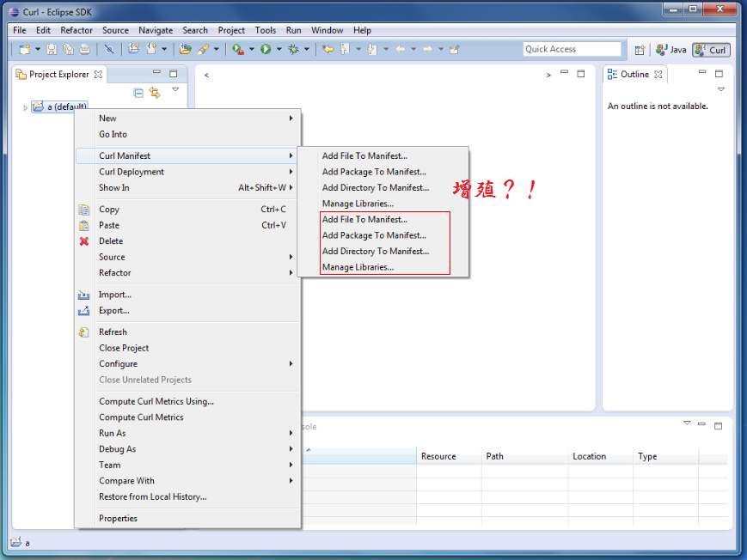Screen dimensions: 747x560
Task: Open the Outline view menu triangle
Action: 720,89
